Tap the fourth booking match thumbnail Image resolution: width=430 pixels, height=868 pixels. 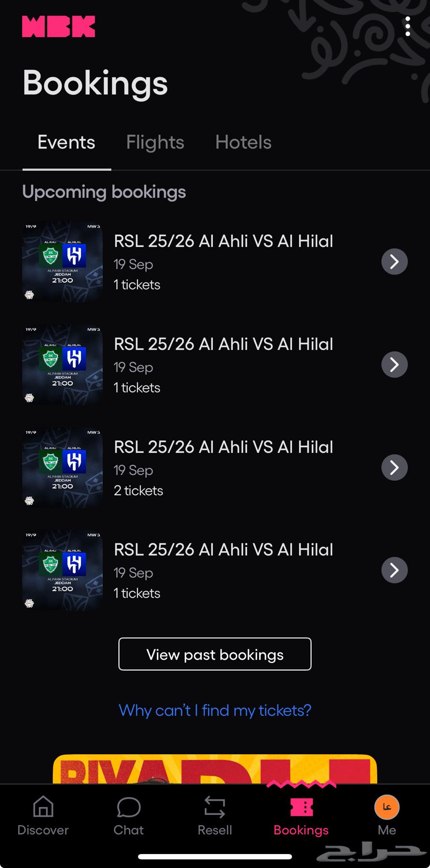click(x=62, y=570)
